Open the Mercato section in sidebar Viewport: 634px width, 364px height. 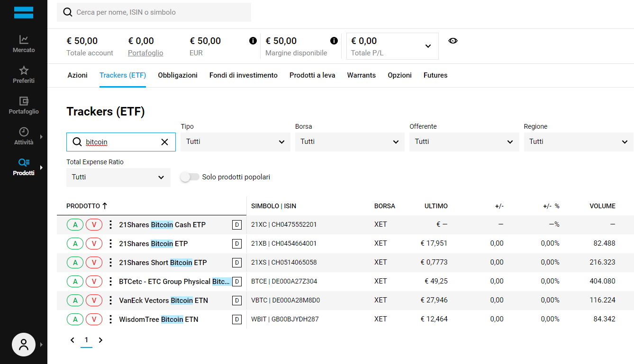[x=24, y=44]
